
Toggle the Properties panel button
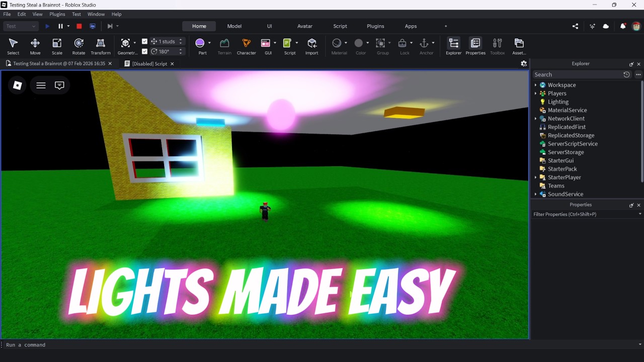[x=475, y=46]
